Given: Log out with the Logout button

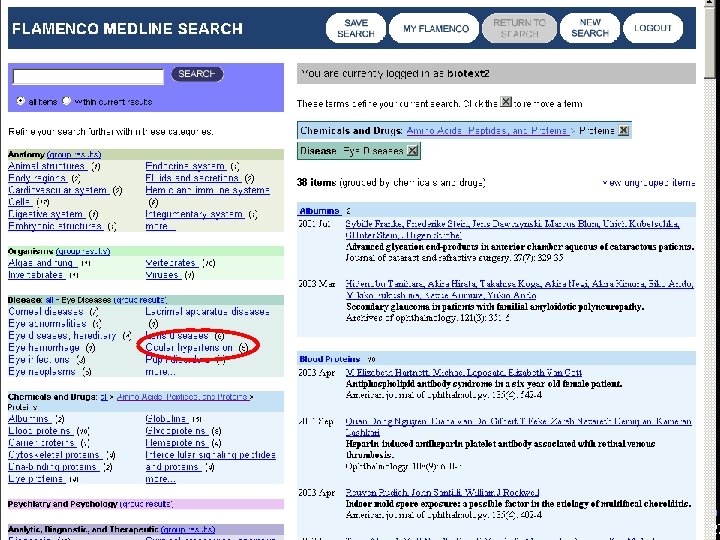Looking at the screenshot, I should [x=652, y=28].
